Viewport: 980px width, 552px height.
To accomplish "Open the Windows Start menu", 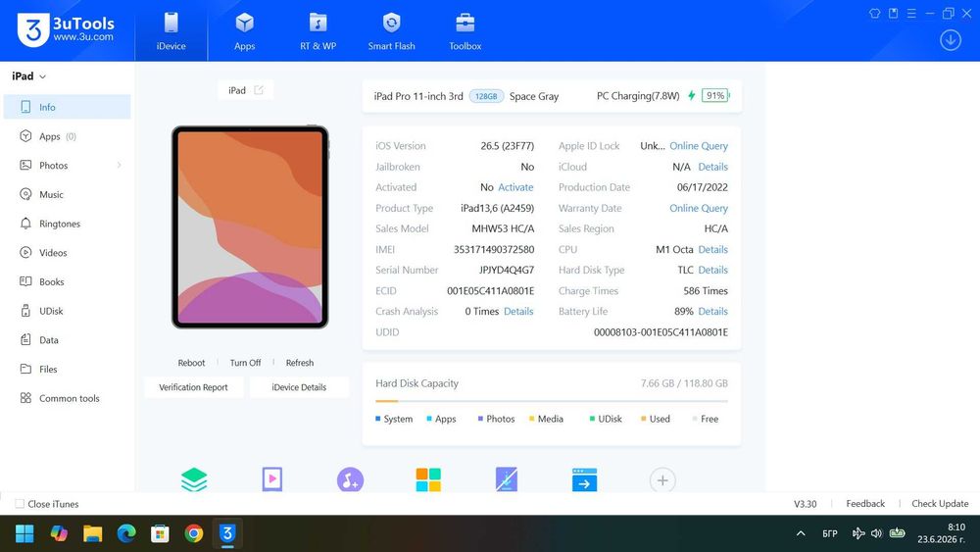I will [24, 534].
